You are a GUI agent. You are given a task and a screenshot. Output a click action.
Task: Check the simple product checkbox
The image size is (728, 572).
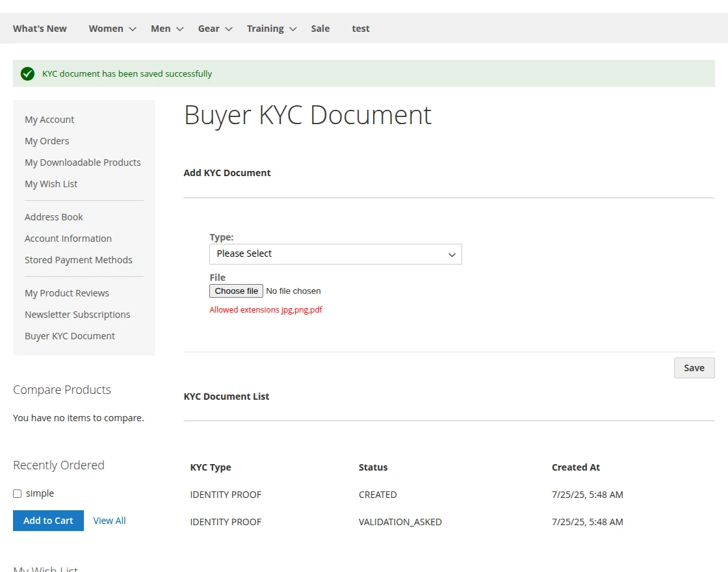coord(17,493)
